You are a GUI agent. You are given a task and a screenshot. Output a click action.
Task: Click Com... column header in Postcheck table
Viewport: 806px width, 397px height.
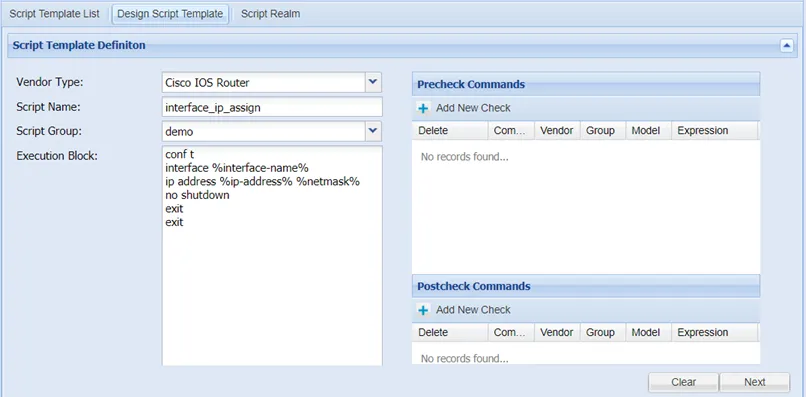click(x=511, y=332)
